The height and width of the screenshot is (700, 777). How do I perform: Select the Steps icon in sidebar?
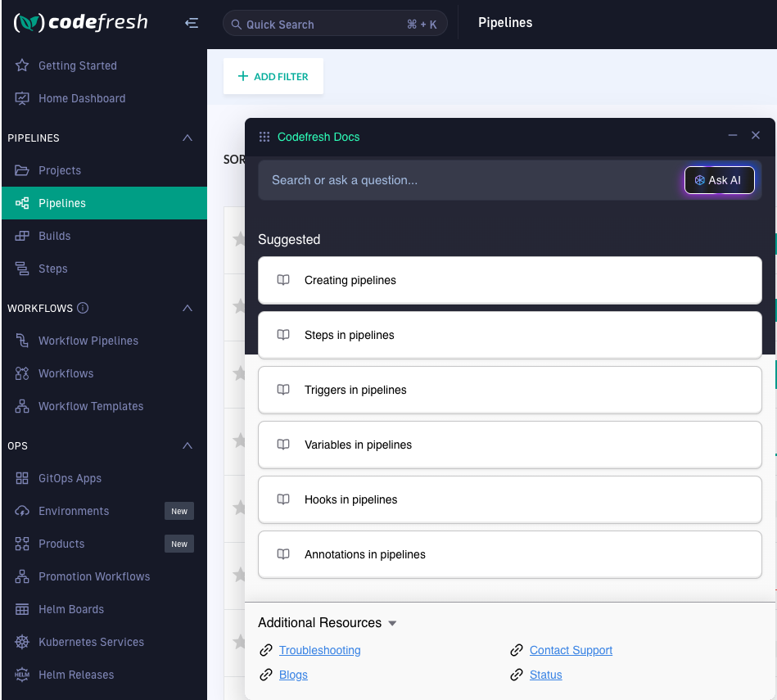tap(22, 269)
